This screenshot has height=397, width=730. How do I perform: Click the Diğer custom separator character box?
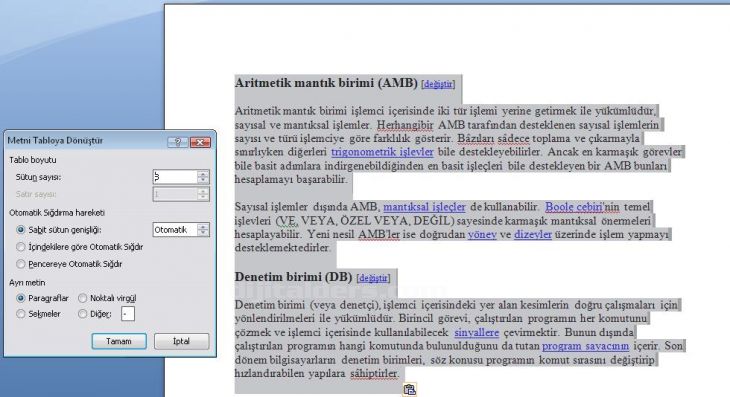(128, 314)
